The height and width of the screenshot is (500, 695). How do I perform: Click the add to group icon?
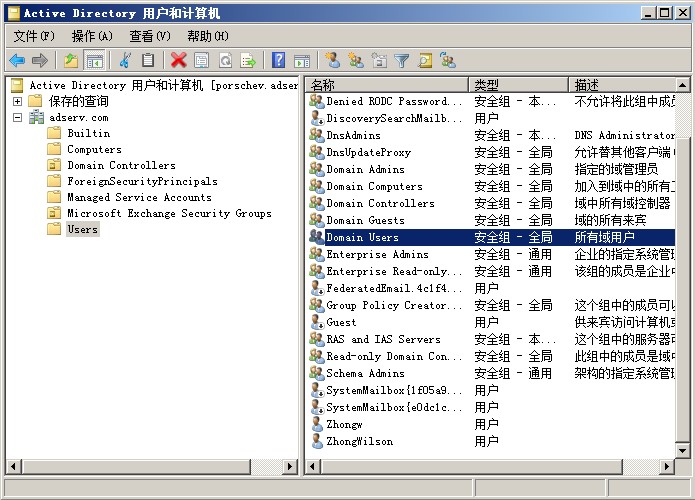448,60
